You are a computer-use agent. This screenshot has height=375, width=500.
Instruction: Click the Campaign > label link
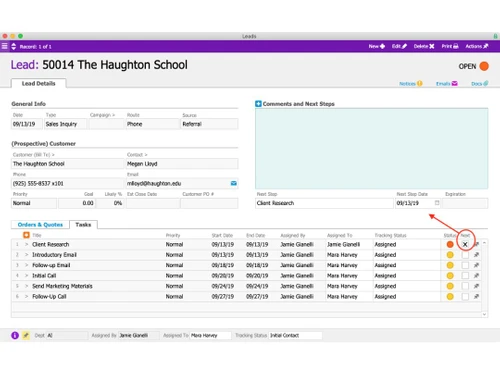102,115
